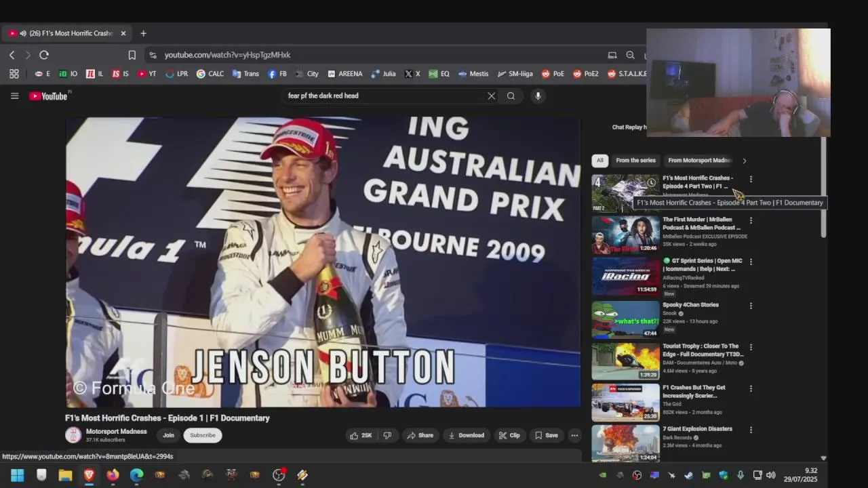The image size is (868, 488).
Task: Show more filter chips with right arrow
Action: (x=744, y=161)
